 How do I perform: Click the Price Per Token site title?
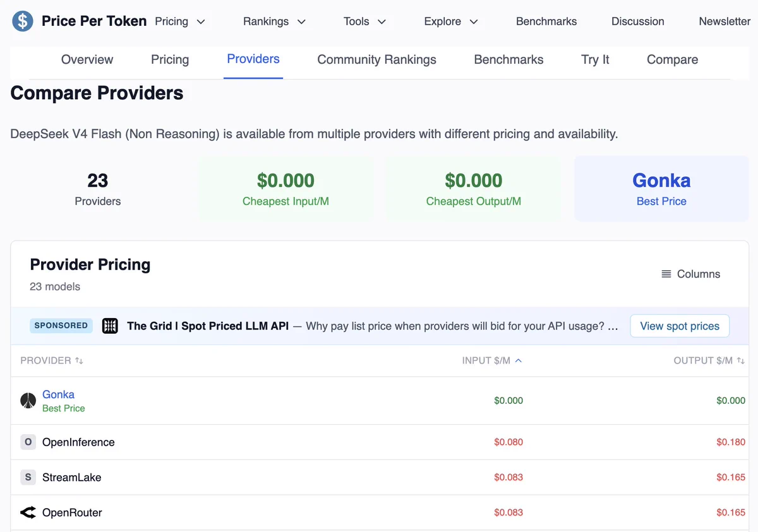tap(94, 21)
